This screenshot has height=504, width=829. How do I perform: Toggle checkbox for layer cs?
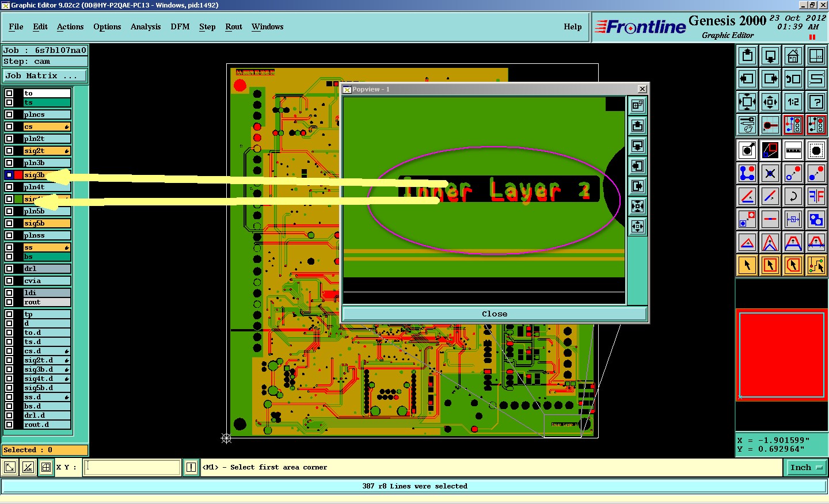(9, 127)
